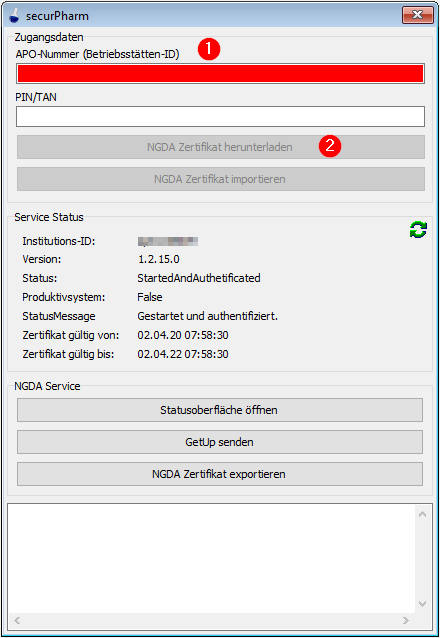Click the StartedAndAuthetificated status value
The width and height of the screenshot is (440, 638).
(x=199, y=278)
